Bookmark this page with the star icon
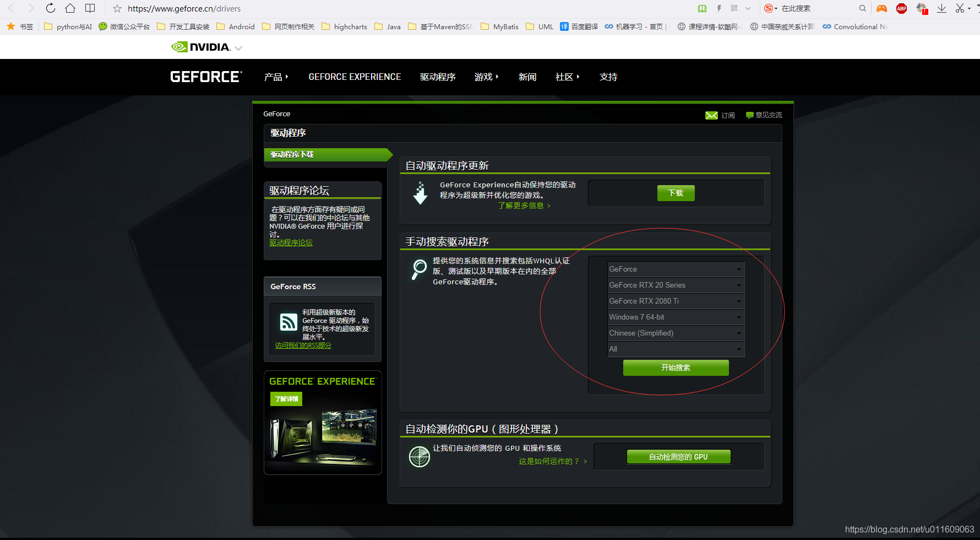Viewport: 980px width, 540px height. tap(117, 8)
